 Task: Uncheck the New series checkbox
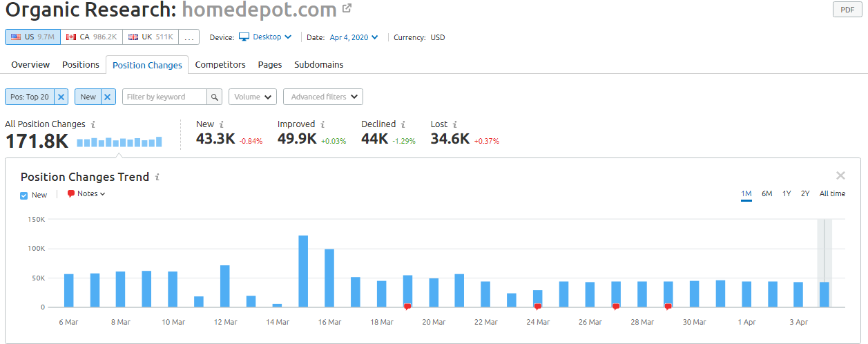(x=24, y=195)
